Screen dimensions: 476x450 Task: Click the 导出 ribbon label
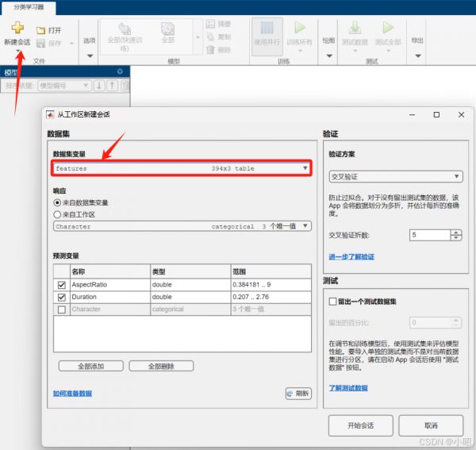(x=417, y=40)
